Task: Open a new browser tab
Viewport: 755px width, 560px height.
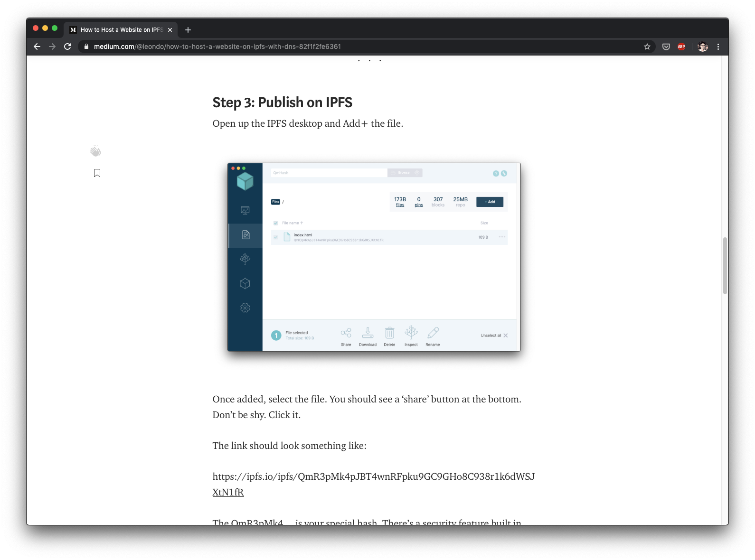Action: (188, 30)
